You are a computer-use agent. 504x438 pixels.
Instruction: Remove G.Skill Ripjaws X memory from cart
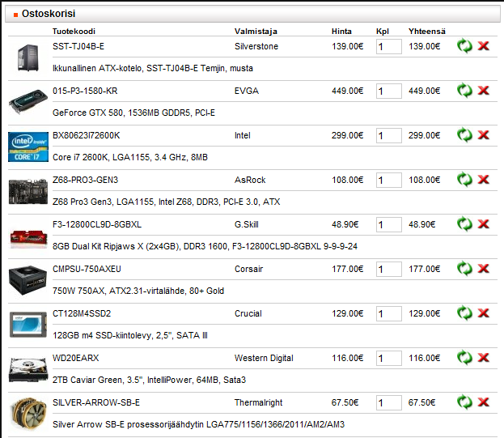[483, 224]
